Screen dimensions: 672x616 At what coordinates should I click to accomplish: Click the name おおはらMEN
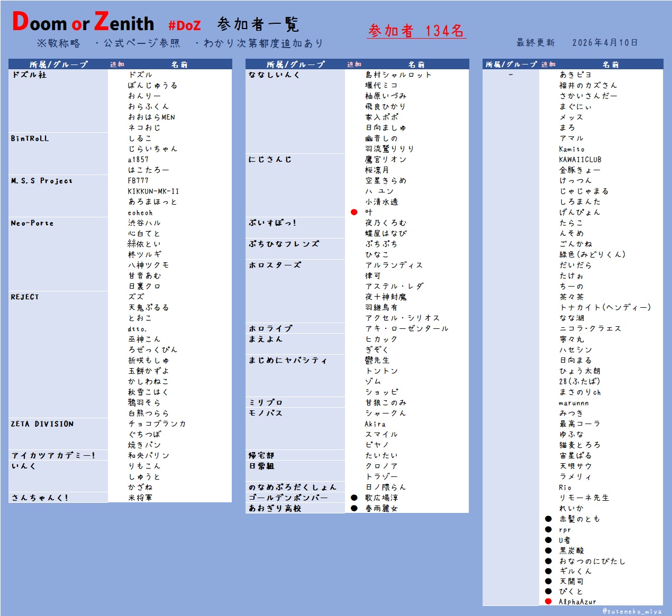(151, 117)
